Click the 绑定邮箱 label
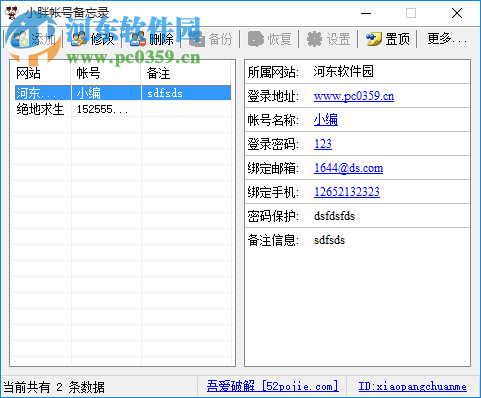 click(x=273, y=168)
